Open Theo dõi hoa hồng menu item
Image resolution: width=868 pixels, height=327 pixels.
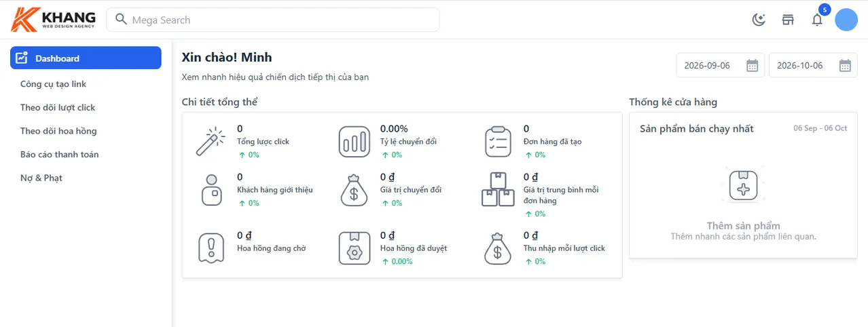[58, 131]
